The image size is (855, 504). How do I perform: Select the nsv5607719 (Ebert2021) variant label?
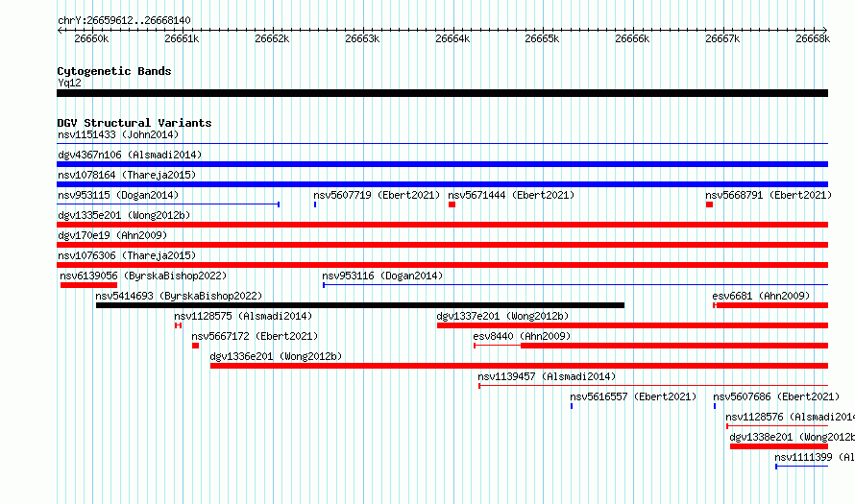coord(377,195)
